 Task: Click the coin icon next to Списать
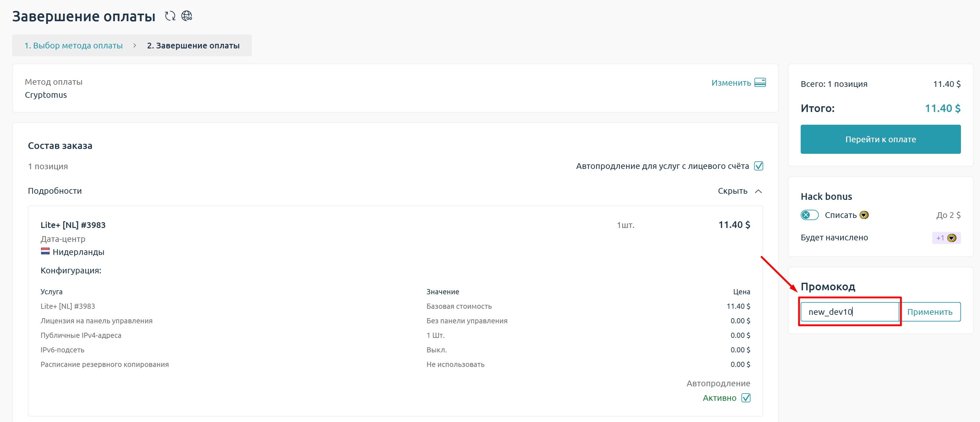[x=864, y=215]
